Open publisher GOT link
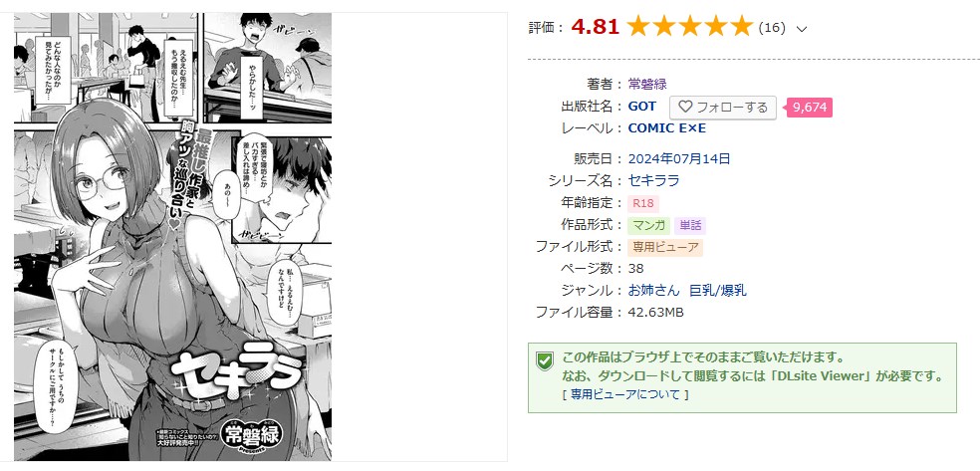980x471 pixels. click(x=641, y=107)
